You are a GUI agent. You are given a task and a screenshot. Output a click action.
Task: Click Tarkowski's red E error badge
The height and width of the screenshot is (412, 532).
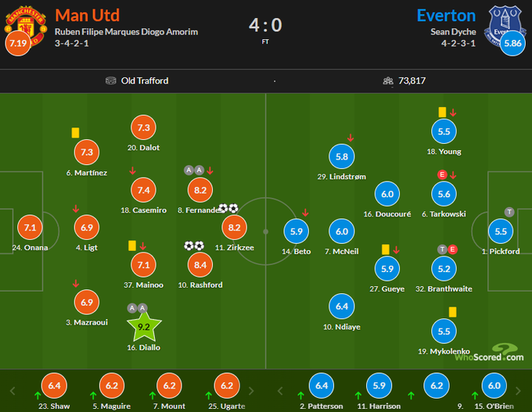441,175
